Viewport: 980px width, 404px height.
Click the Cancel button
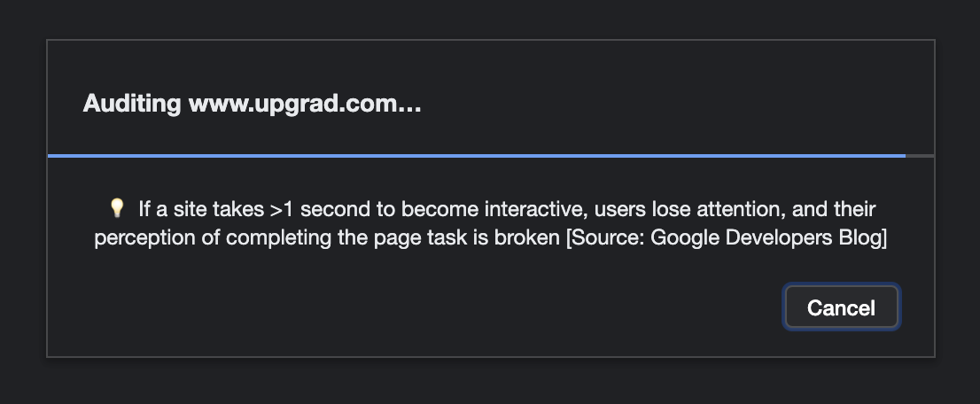[x=841, y=307]
